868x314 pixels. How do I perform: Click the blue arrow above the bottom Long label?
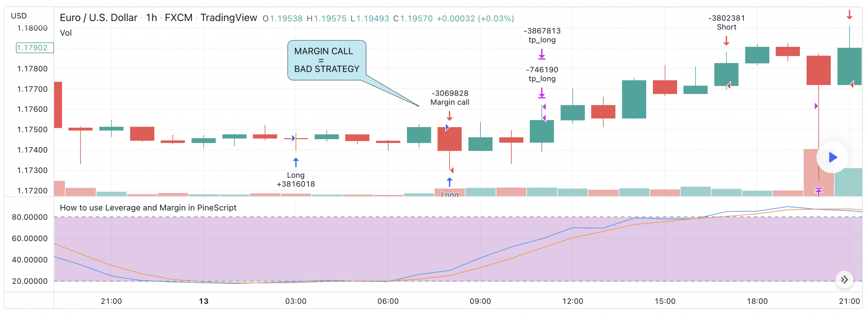click(449, 182)
